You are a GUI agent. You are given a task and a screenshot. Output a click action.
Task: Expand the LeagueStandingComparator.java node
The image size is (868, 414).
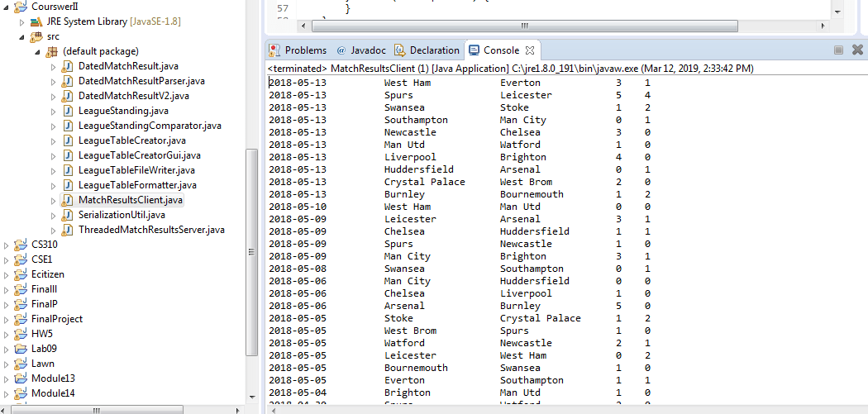pos(53,126)
